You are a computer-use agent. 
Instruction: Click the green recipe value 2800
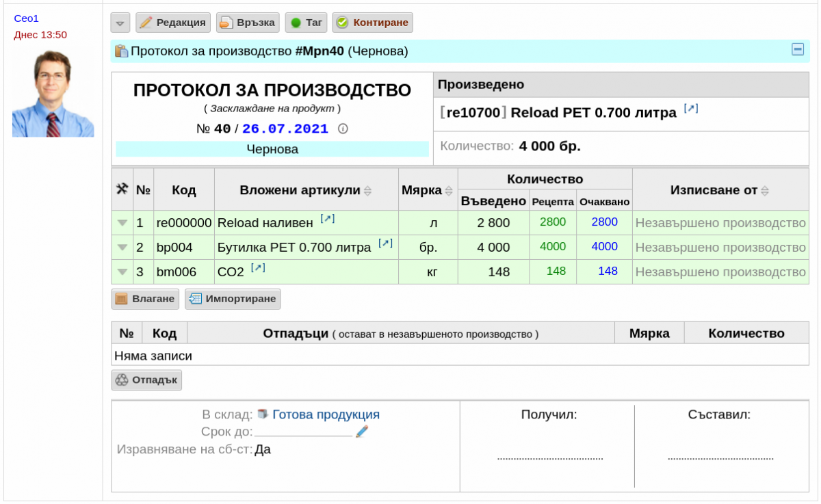point(553,222)
